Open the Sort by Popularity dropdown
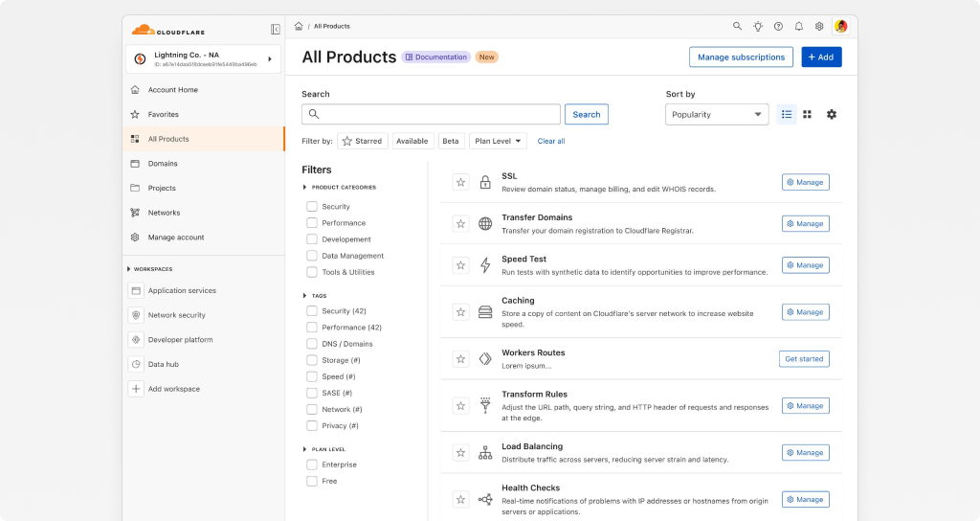This screenshot has height=521, width=980. [x=717, y=115]
